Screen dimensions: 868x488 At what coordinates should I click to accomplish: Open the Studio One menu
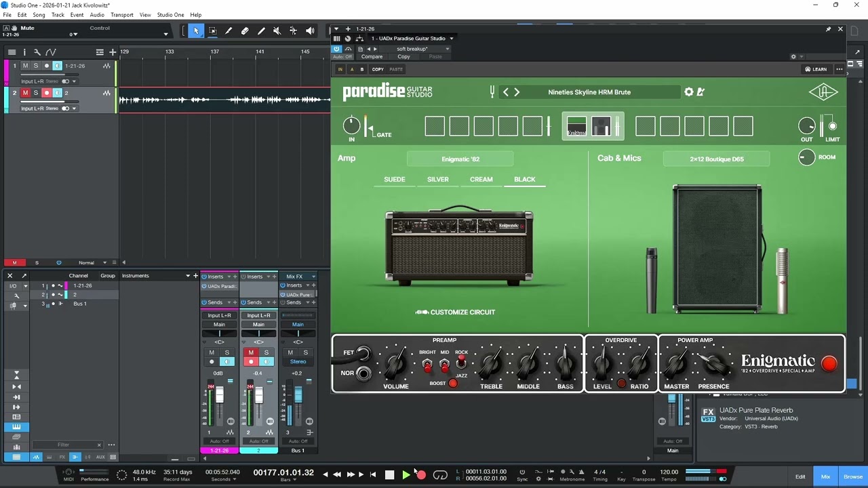[170, 15]
